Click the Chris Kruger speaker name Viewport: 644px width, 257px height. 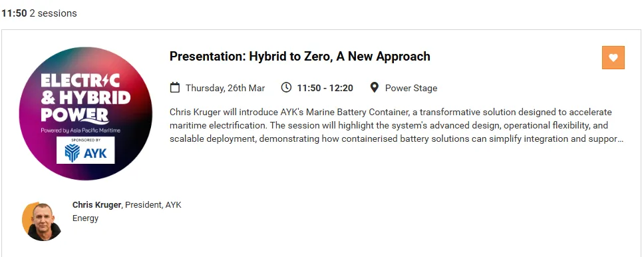[x=97, y=205]
